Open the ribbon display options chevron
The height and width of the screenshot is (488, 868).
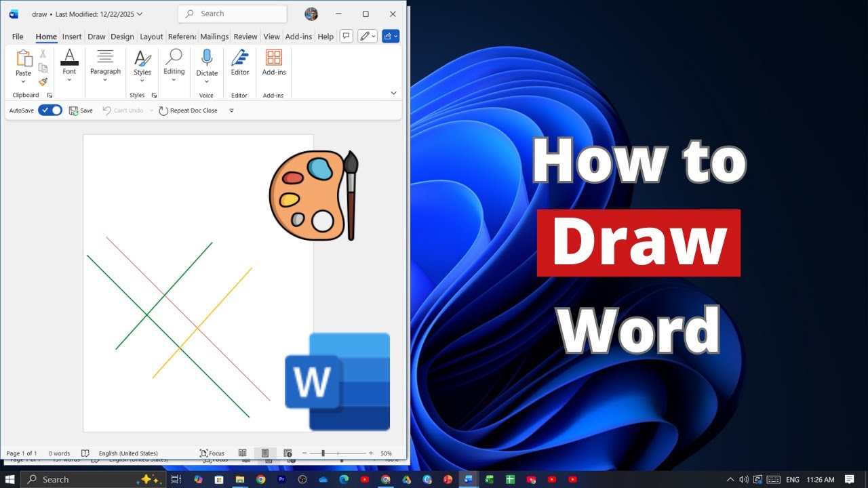tap(393, 93)
